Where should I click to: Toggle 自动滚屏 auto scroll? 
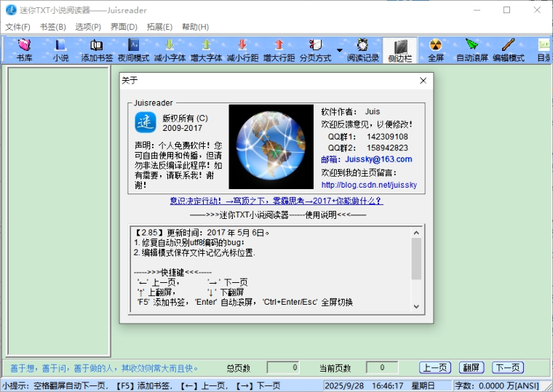click(472, 49)
